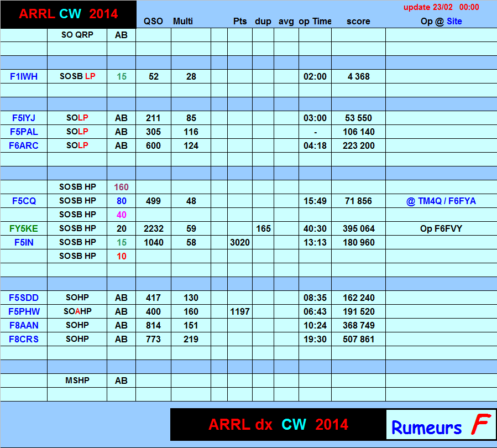Image resolution: width=497 pixels, height=448 pixels.
Task: Click the 'ARRL dx CW 2014' banner
Action: pos(278,425)
